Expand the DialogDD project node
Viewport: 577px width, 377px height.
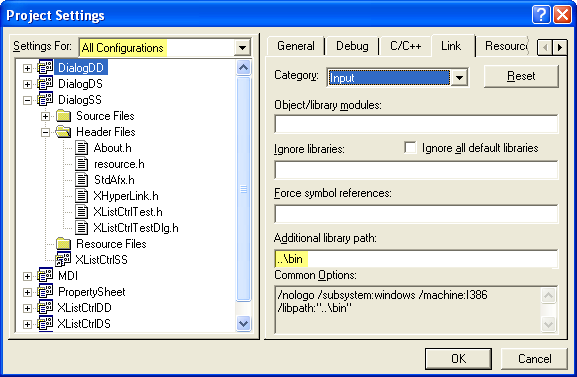click(x=27, y=68)
